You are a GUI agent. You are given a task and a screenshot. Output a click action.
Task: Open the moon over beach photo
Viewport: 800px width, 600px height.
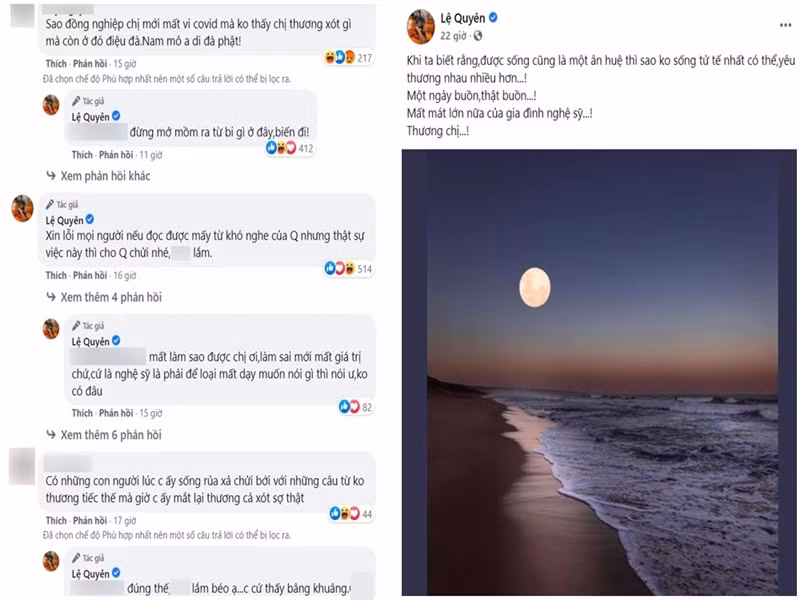pyautogui.click(x=591, y=371)
